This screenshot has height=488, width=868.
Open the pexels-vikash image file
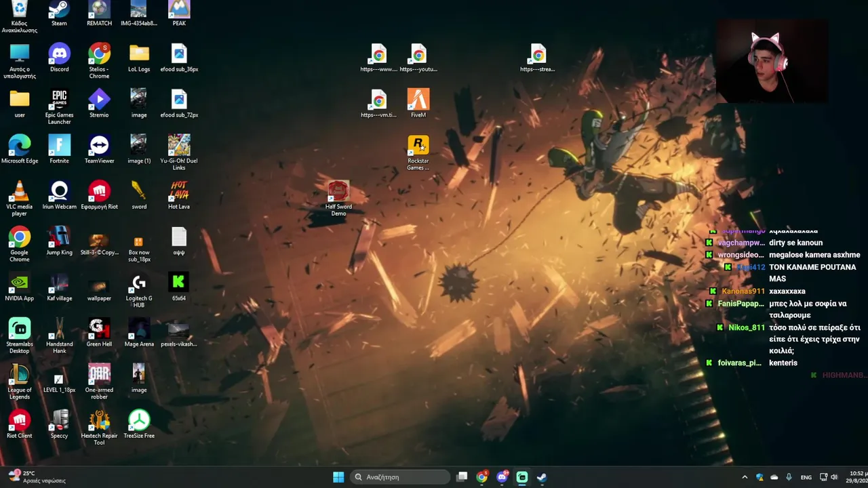179,332
